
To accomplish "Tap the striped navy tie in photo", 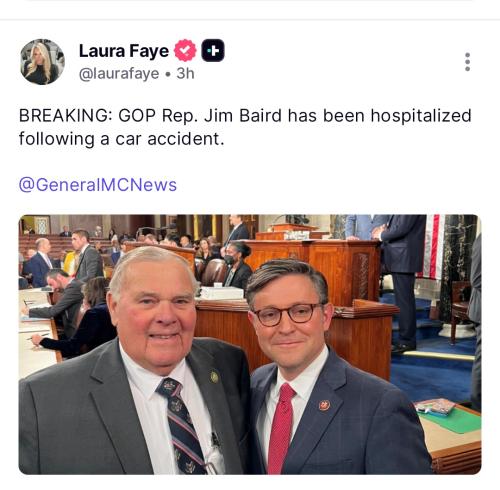I will pyautogui.click(x=182, y=427).
